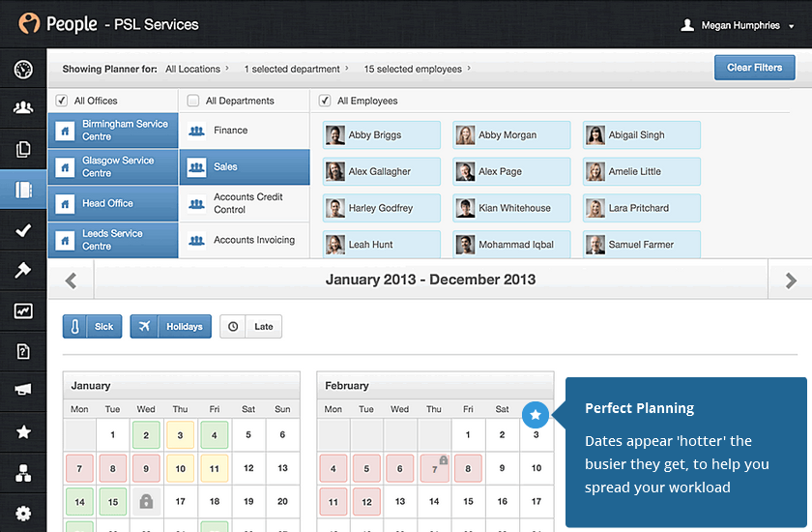Screen dimensions: 812x532
Task: Deselect employee Kian Whitehouse
Action: click(511, 208)
